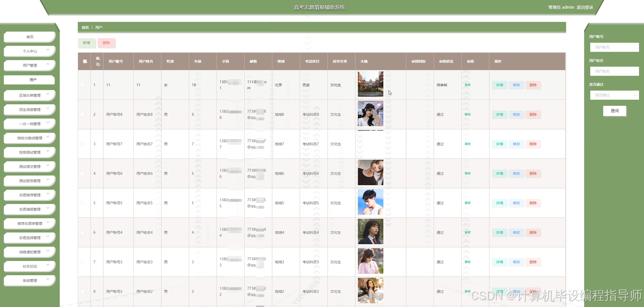The height and width of the screenshot is (307, 644).
Task: Mark the checkbox in 用户账号4 row
Action: [83, 232]
